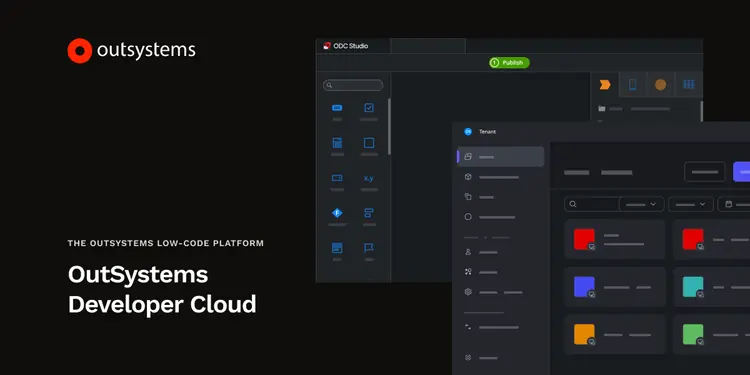Open the second red app card
This screenshot has width=750, height=375.
coord(711,239)
